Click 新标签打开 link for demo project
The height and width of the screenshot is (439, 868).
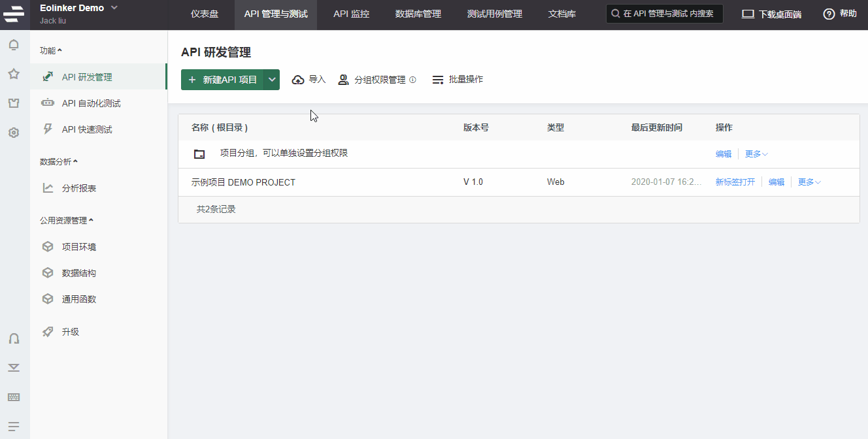(735, 182)
